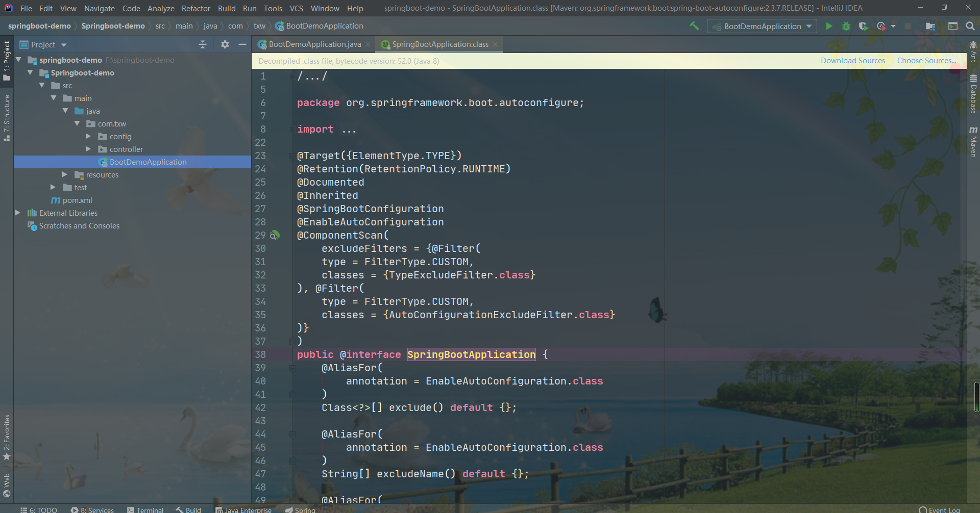Collapse the Springboot-demo module node
Image resolution: width=980 pixels, height=513 pixels.
pyautogui.click(x=30, y=72)
